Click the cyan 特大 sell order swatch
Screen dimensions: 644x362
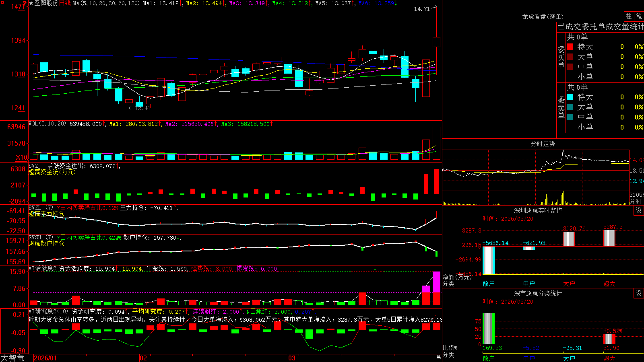click(570, 97)
